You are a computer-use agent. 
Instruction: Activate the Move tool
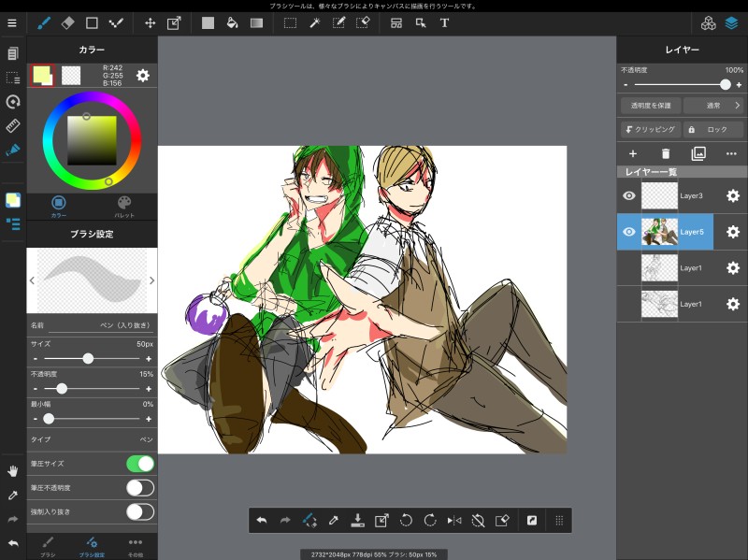[x=150, y=23]
